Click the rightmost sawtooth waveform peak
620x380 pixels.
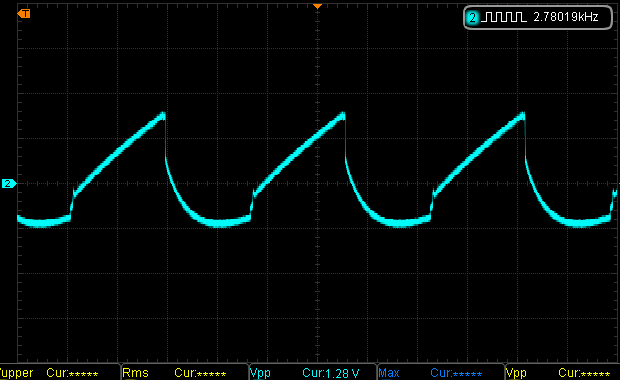(x=522, y=115)
